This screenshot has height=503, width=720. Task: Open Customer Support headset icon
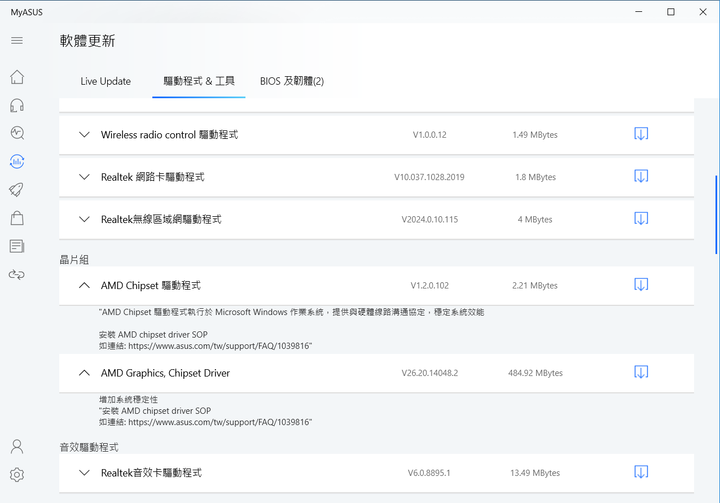click(x=17, y=105)
